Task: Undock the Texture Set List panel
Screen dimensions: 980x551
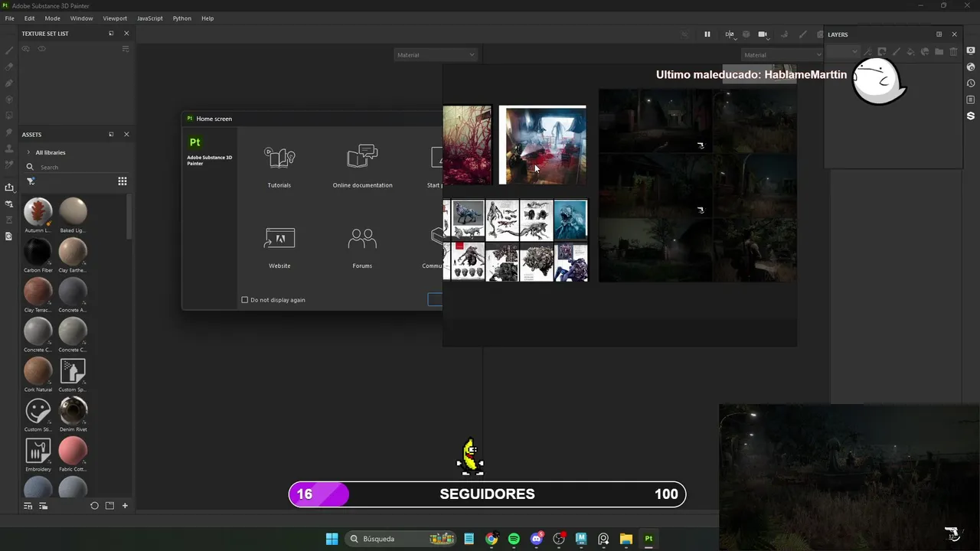Action: point(111,34)
